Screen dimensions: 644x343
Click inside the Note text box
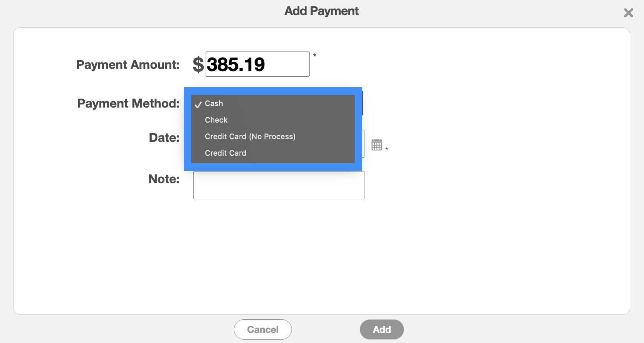tap(279, 185)
